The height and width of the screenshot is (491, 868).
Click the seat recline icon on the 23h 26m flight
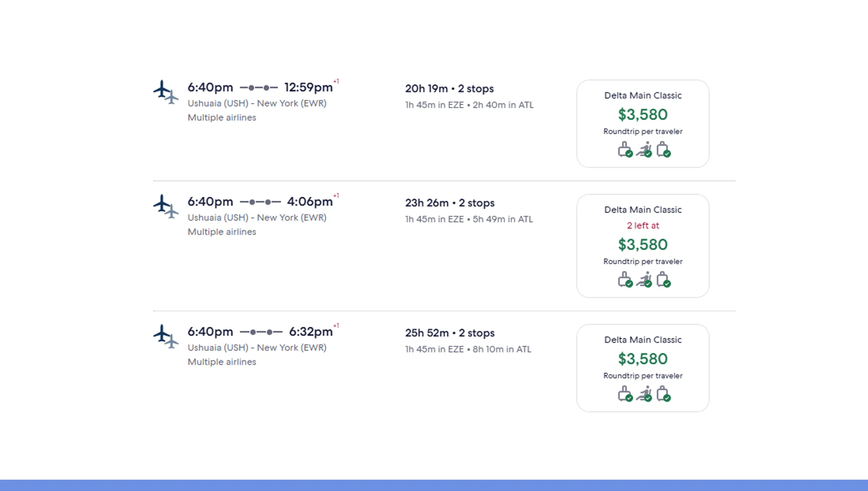[644, 279]
